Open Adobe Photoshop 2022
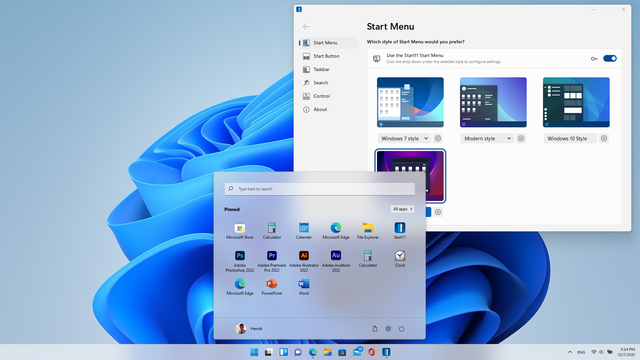640x360 pixels. pyautogui.click(x=240, y=261)
